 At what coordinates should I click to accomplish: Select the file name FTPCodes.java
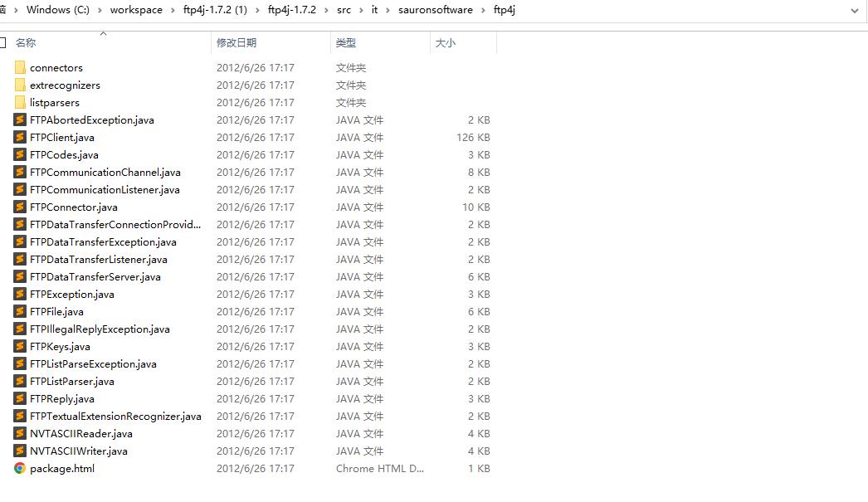tap(64, 154)
